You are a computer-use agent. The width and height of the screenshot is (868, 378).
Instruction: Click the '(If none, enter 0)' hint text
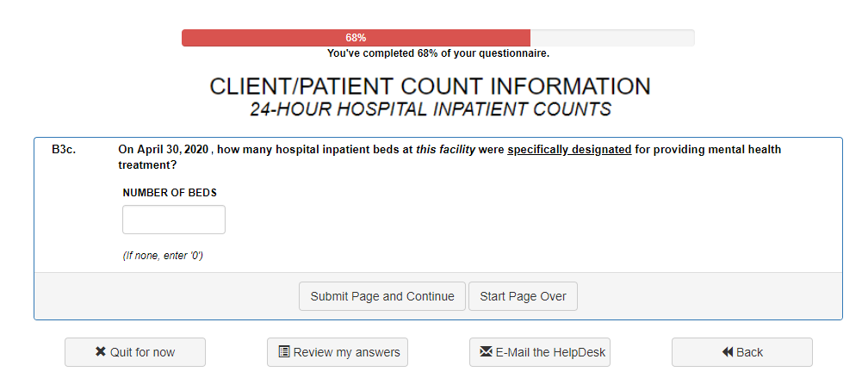point(163,256)
